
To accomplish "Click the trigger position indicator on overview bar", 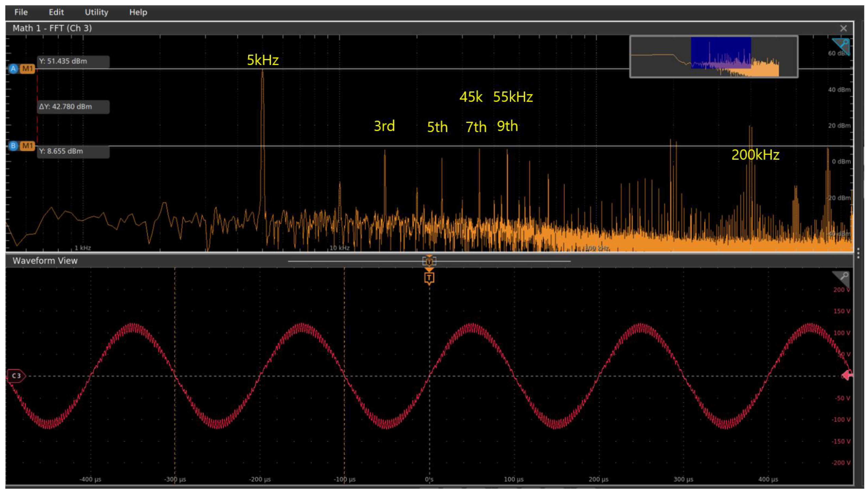I will pyautogui.click(x=429, y=261).
